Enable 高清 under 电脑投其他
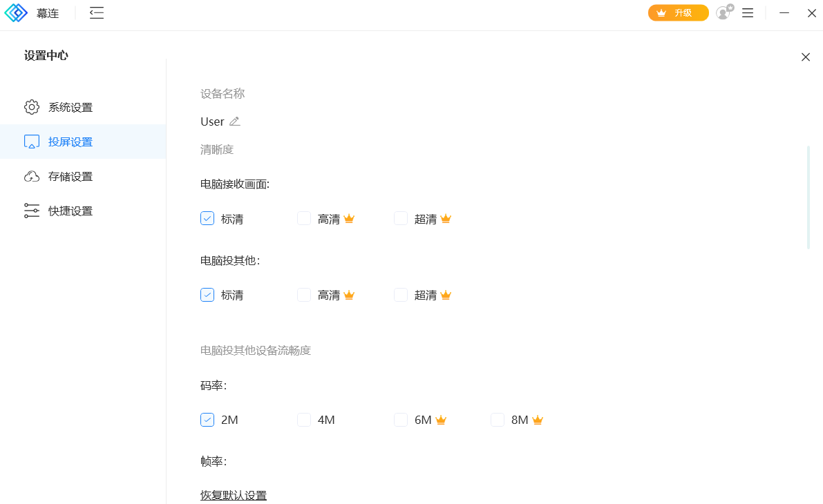Viewport: 823px width, 504px height. click(x=304, y=295)
